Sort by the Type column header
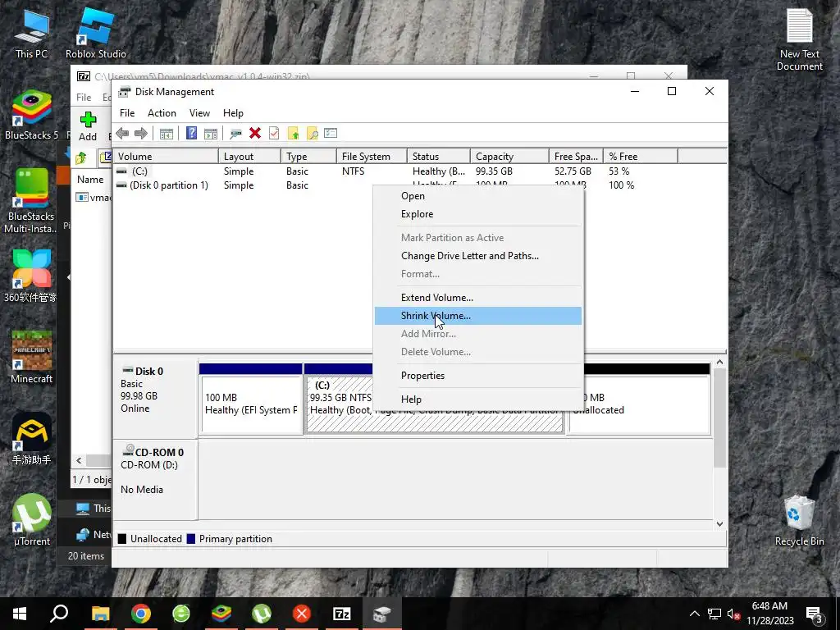 tap(309, 157)
